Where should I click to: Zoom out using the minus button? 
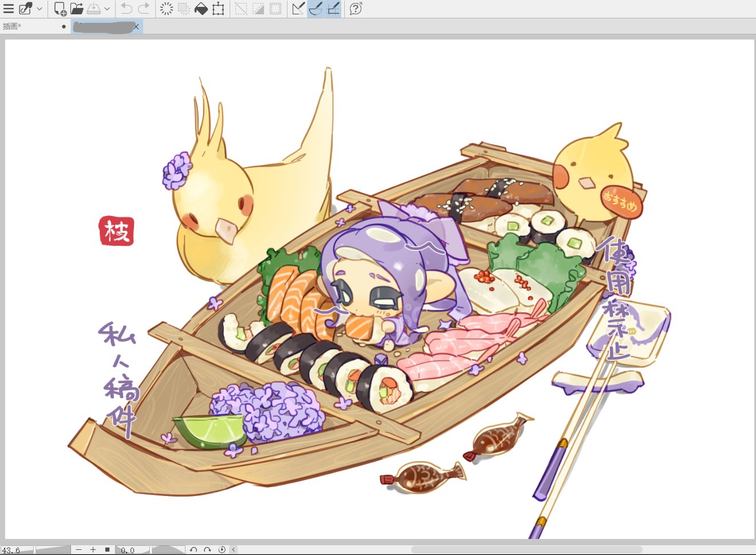point(79,550)
